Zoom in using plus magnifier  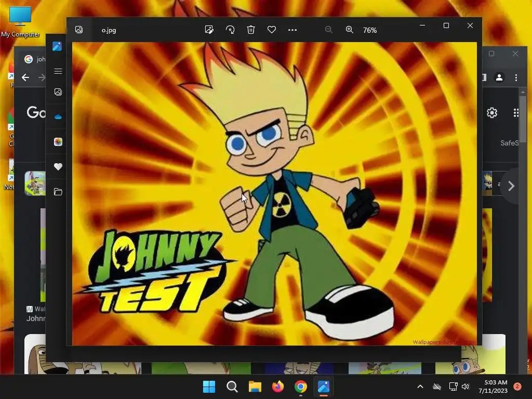(350, 30)
